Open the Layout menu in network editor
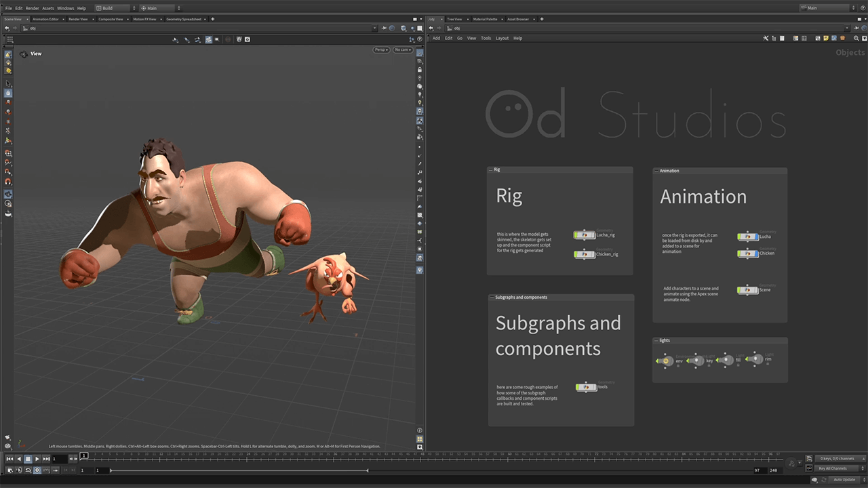 [502, 38]
